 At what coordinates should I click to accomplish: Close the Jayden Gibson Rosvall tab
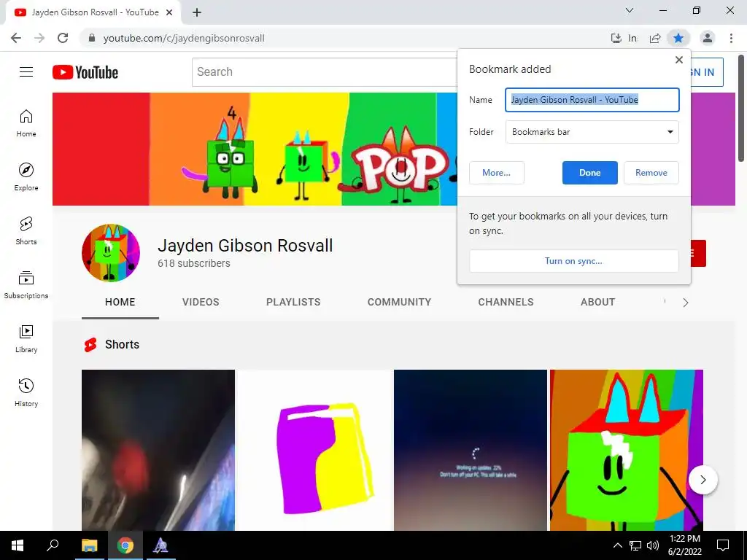click(x=169, y=12)
